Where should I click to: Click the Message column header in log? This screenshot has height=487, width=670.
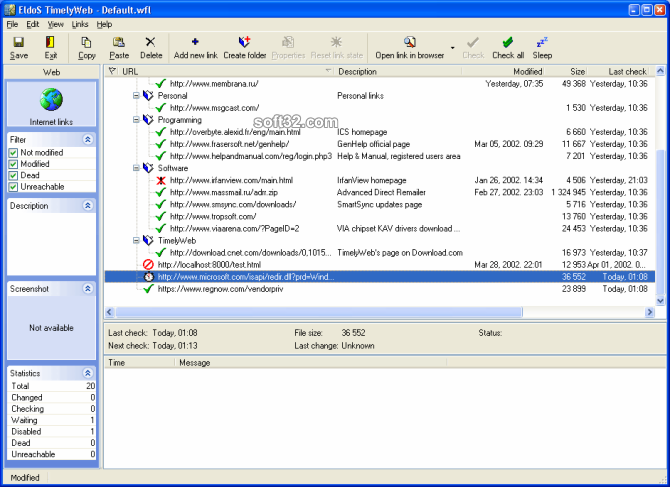pyautogui.click(x=311, y=363)
